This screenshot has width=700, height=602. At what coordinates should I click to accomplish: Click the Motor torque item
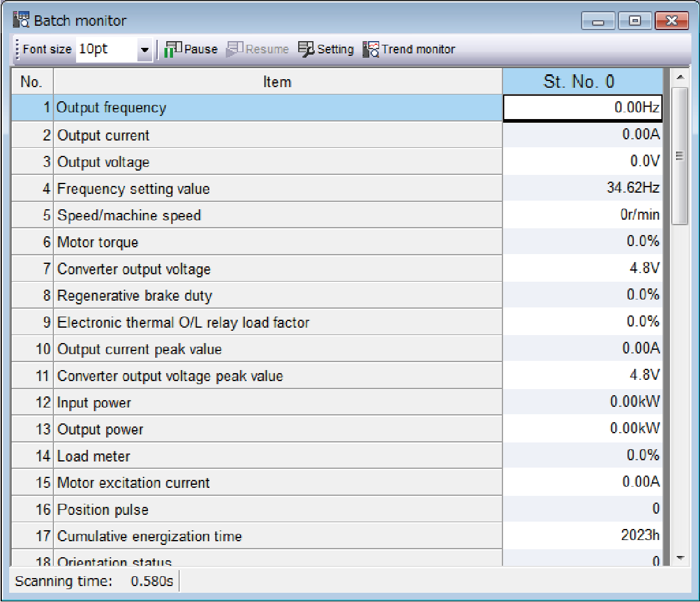click(x=98, y=242)
